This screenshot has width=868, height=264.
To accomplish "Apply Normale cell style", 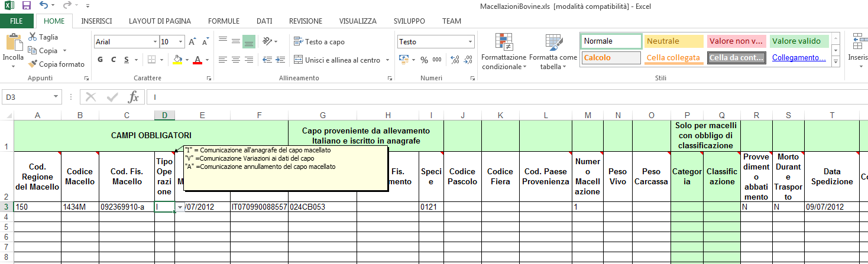I will pos(611,41).
